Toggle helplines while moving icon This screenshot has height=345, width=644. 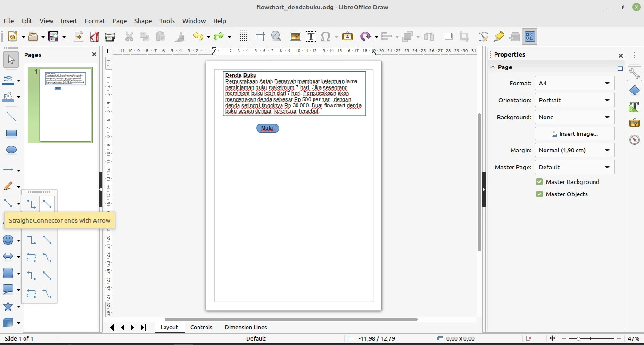(x=261, y=36)
